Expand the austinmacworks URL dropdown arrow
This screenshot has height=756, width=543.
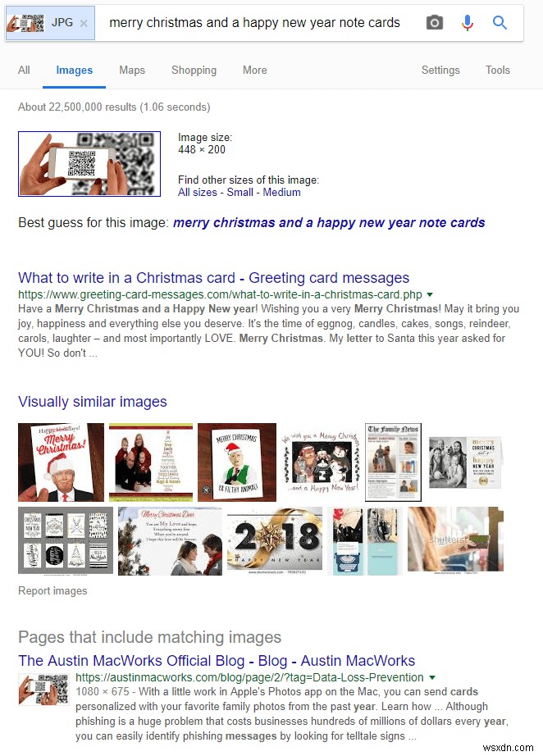coord(432,677)
